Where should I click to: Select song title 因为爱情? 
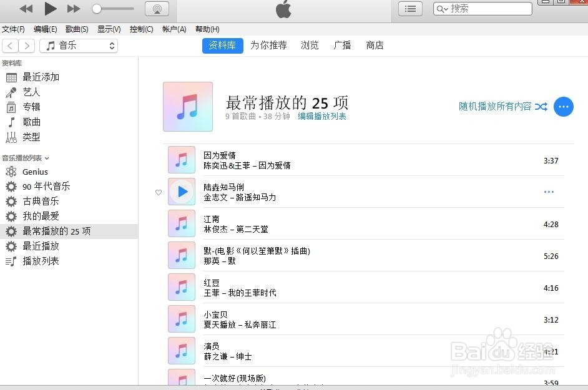tap(219, 155)
